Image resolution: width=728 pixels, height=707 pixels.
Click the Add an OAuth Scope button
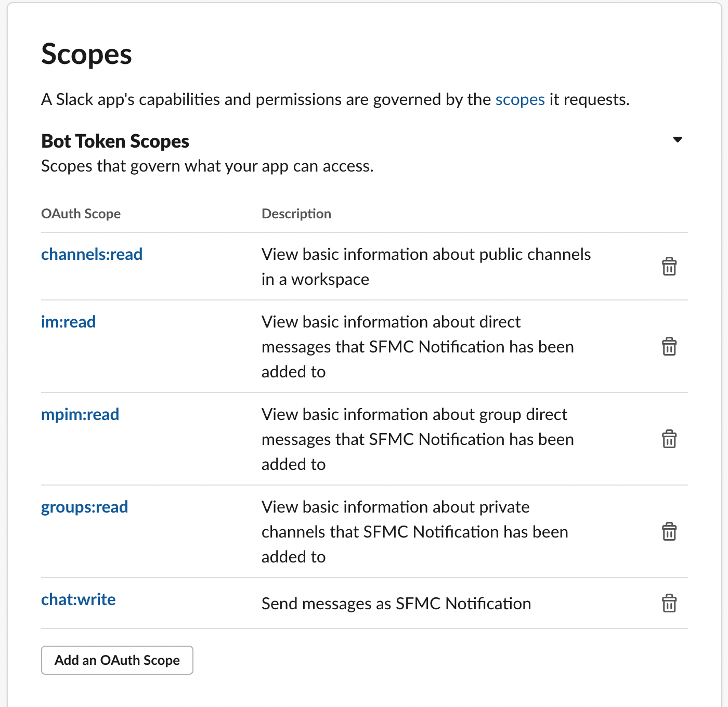[x=117, y=660]
